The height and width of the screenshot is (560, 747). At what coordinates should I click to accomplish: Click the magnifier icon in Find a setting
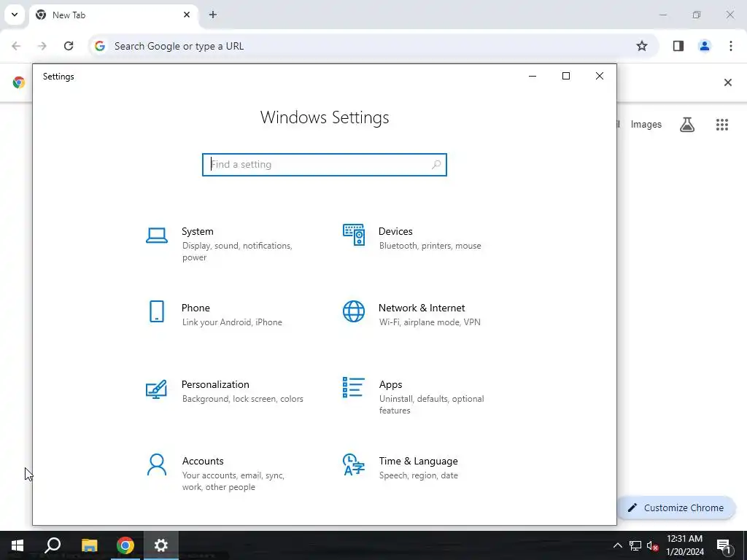(436, 165)
